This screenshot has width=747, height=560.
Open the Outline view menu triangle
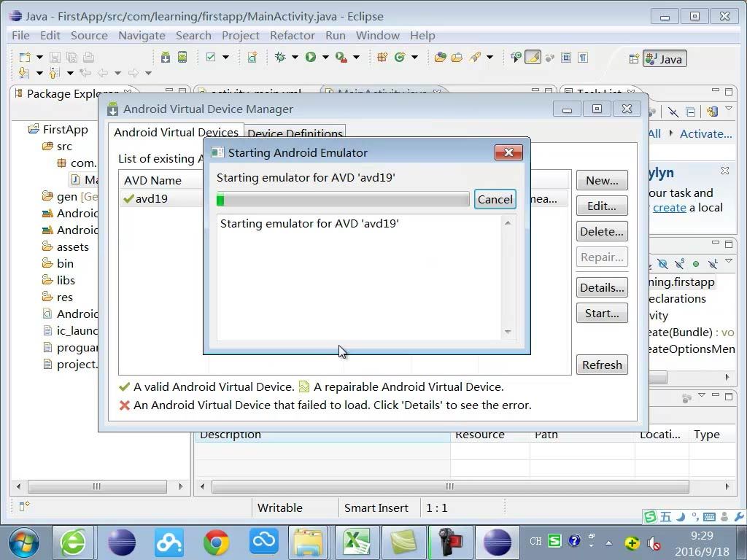pos(729,261)
